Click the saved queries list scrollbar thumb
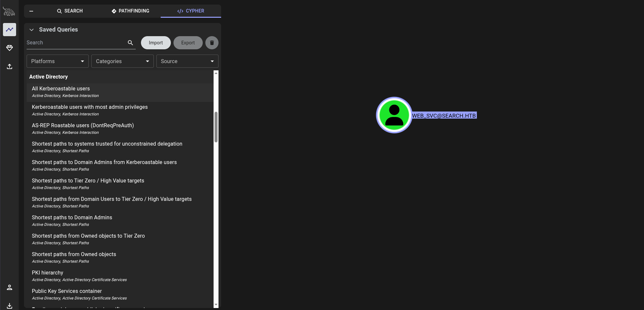The width and height of the screenshot is (644, 310). [216, 127]
